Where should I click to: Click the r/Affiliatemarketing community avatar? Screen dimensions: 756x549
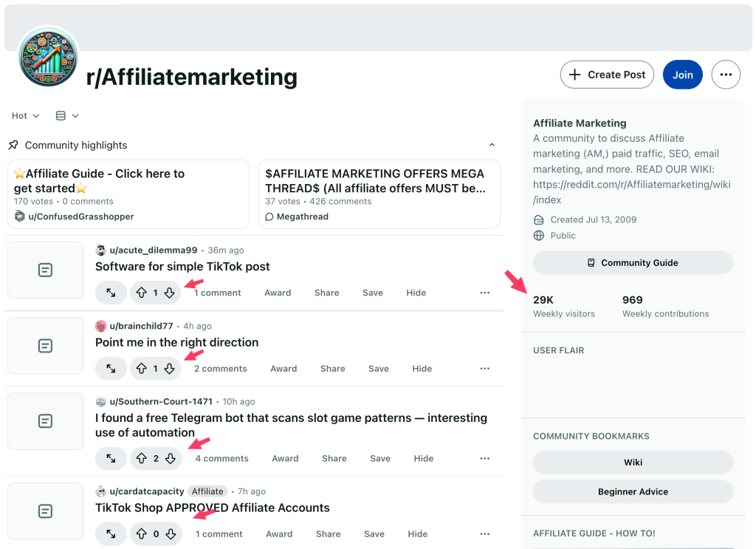pyautogui.click(x=48, y=57)
